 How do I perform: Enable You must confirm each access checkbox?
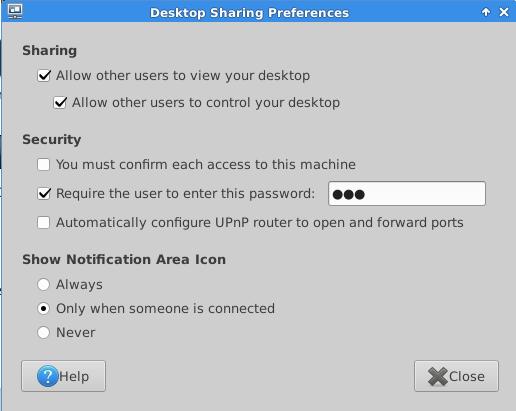(44, 164)
